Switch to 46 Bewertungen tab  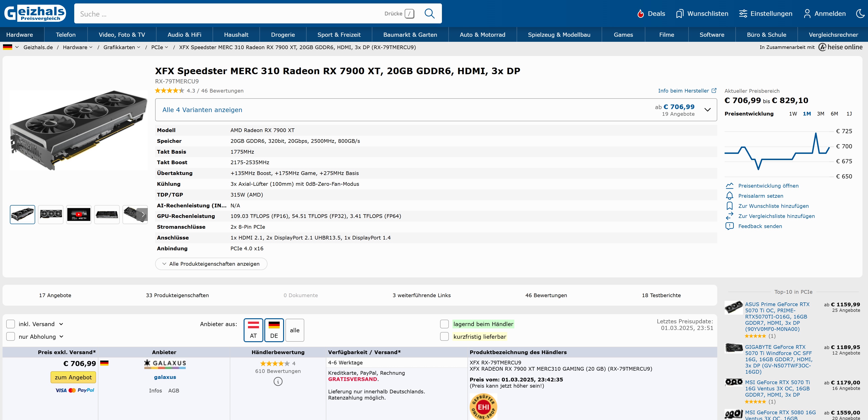tap(546, 295)
